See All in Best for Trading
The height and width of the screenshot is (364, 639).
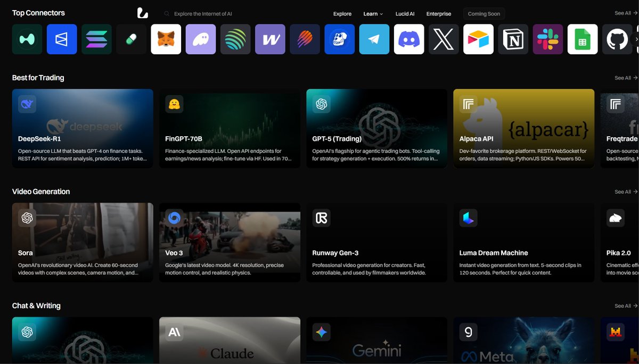tap(626, 78)
